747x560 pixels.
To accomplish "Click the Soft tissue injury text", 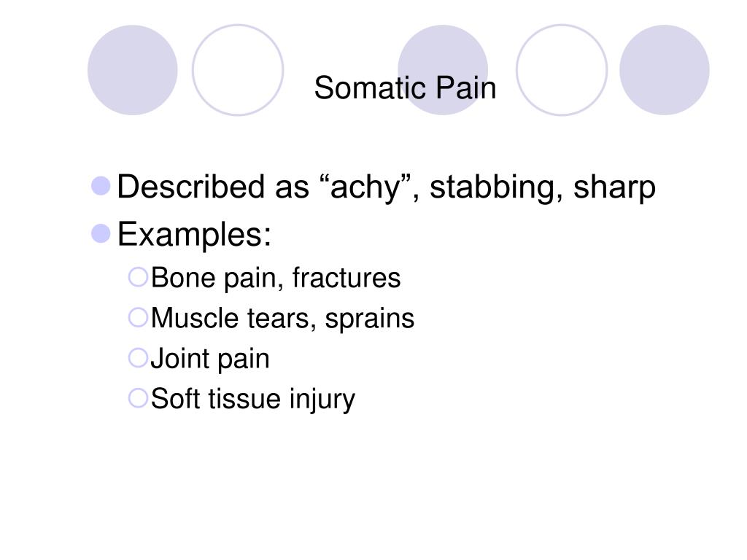I will (253, 400).
